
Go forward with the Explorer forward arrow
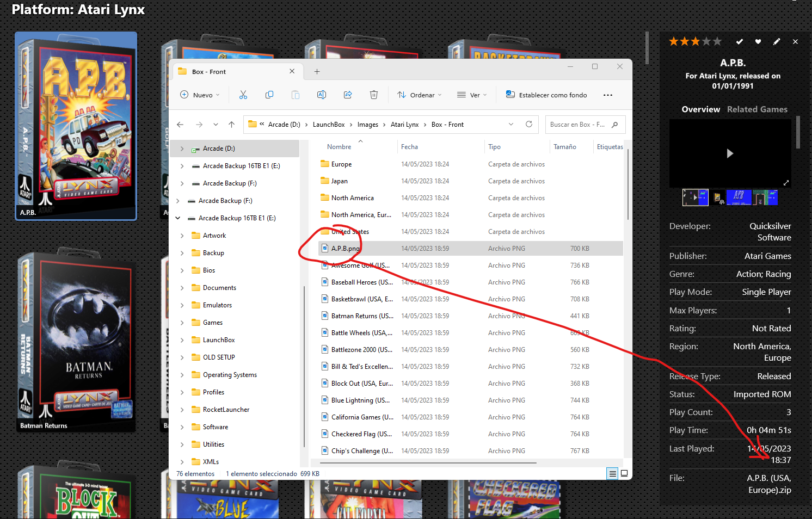click(x=199, y=125)
